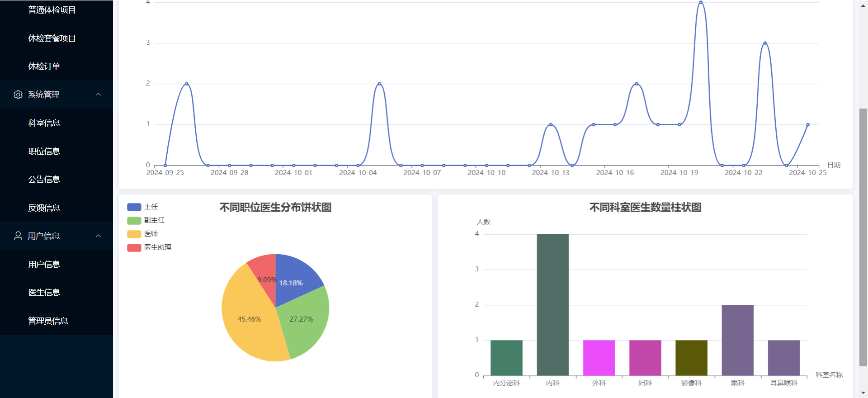Toggle the 医师 legend item
The width and height of the screenshot is (868, 398).
142,234
